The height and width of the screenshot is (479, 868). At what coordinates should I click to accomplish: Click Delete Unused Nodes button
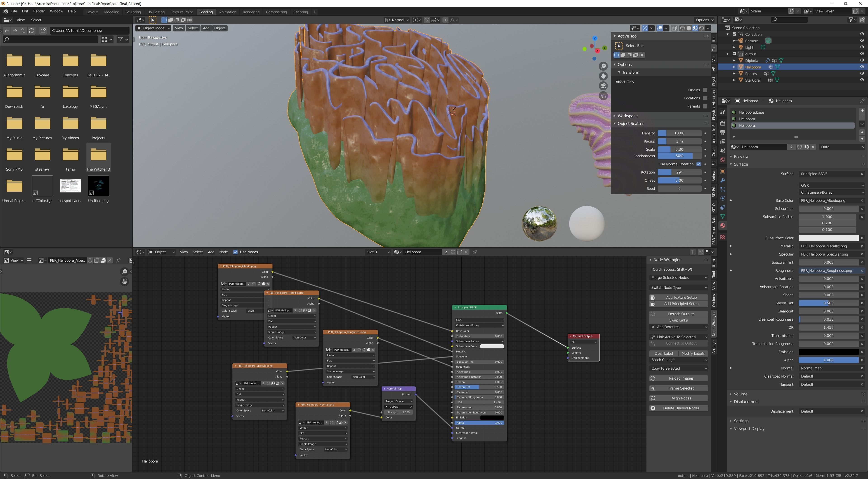pos(679,408)
